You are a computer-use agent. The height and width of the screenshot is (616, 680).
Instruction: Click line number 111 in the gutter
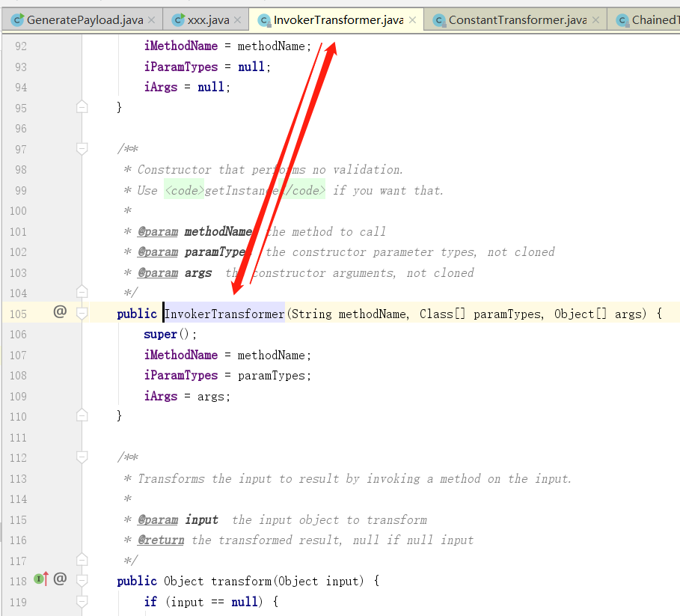tap(18, 437)
